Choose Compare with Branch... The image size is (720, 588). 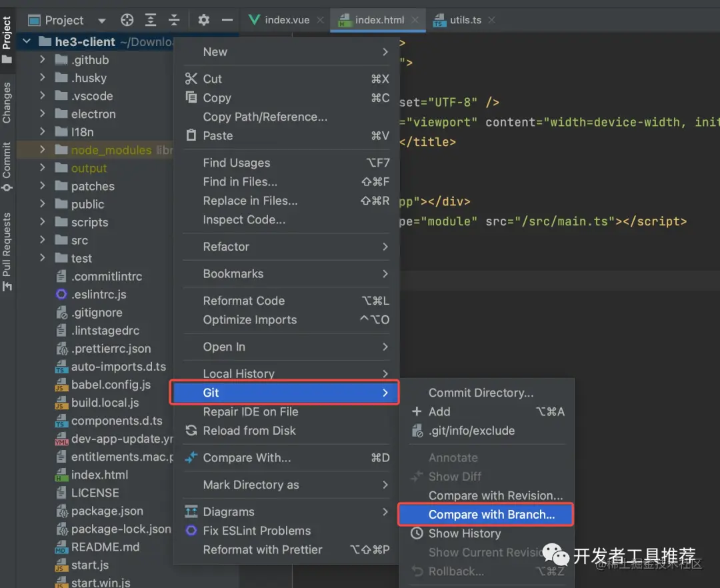click(486, 515)
